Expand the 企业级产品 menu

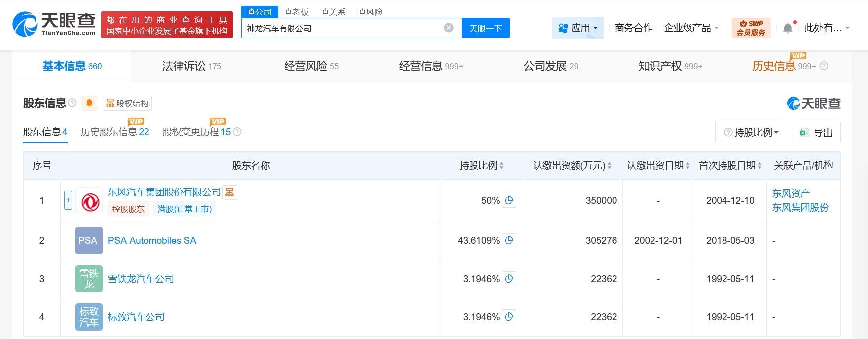691,28
